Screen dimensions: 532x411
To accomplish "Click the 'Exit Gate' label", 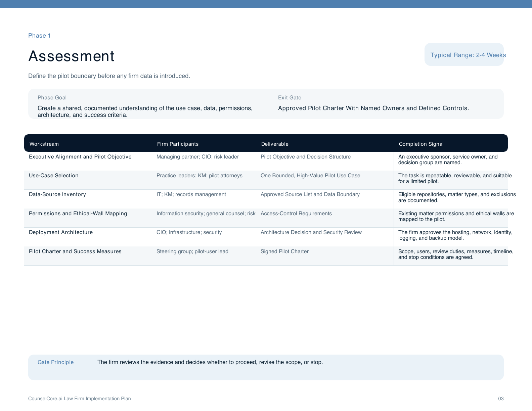I will (x=290, y=98).
